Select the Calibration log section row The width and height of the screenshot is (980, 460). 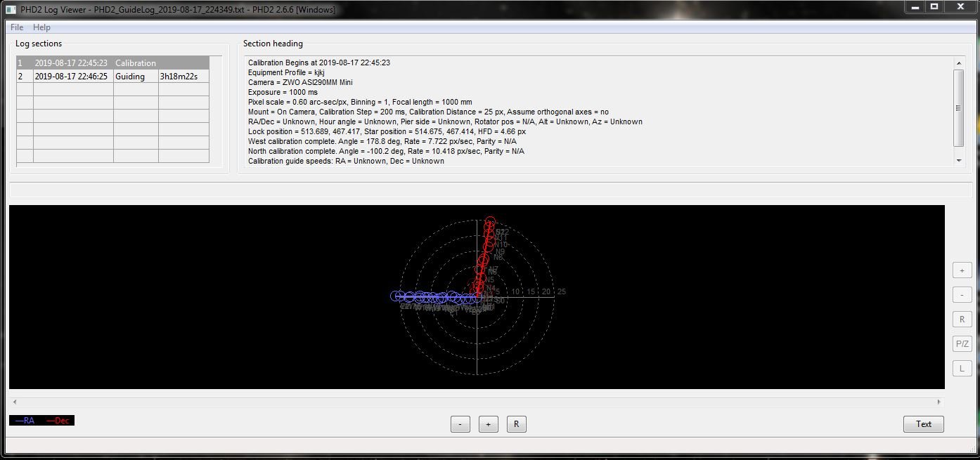113,63
